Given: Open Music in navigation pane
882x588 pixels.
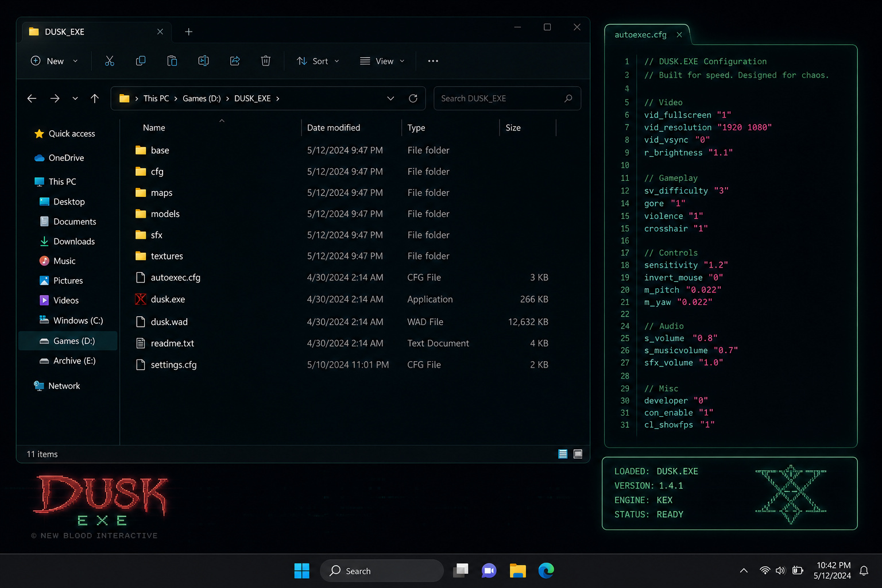Looking at the screenshot, I should pos(57,261).
